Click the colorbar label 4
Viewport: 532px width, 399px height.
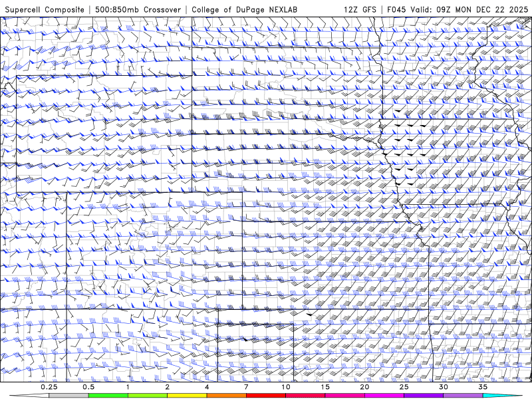(207, 387)
